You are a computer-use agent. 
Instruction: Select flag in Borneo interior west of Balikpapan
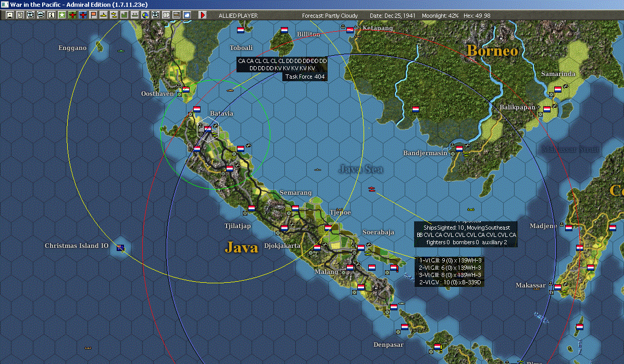(x=416, y=109)
